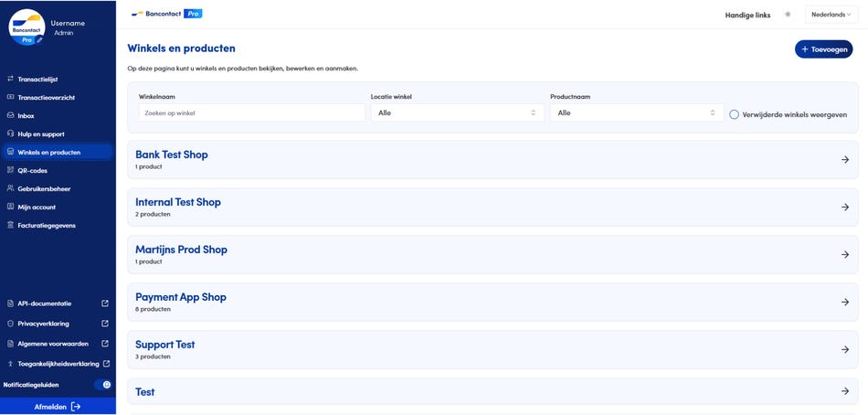Click the Gebruikersbeheer people icon

10,189
